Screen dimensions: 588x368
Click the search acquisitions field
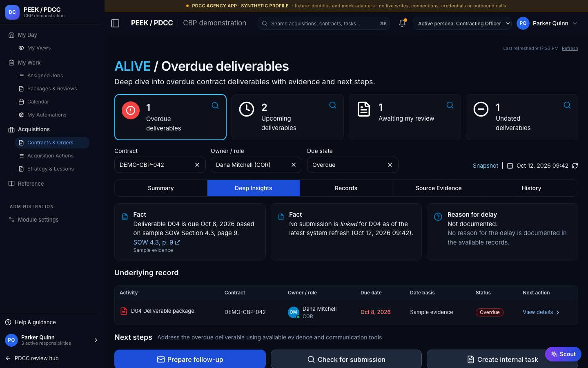pyautogui.click(x=323, y=23)
